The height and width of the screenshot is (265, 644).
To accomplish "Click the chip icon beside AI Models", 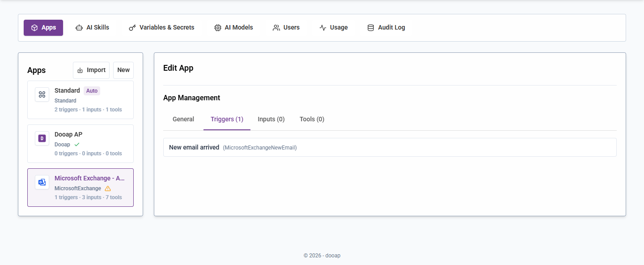I will click(x=218, y=28).
